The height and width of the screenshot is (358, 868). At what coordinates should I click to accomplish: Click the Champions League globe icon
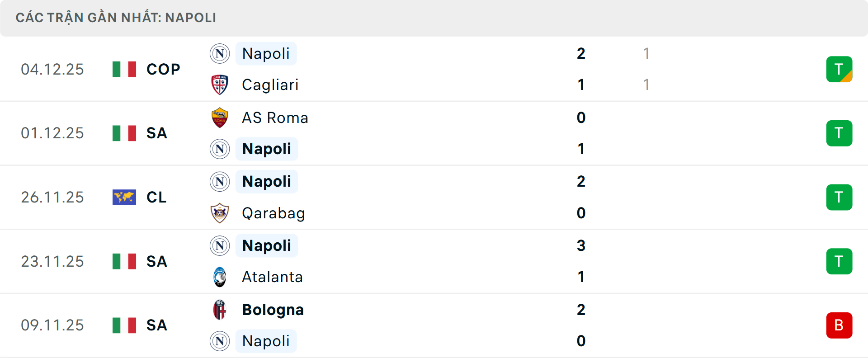click(124, 197)
